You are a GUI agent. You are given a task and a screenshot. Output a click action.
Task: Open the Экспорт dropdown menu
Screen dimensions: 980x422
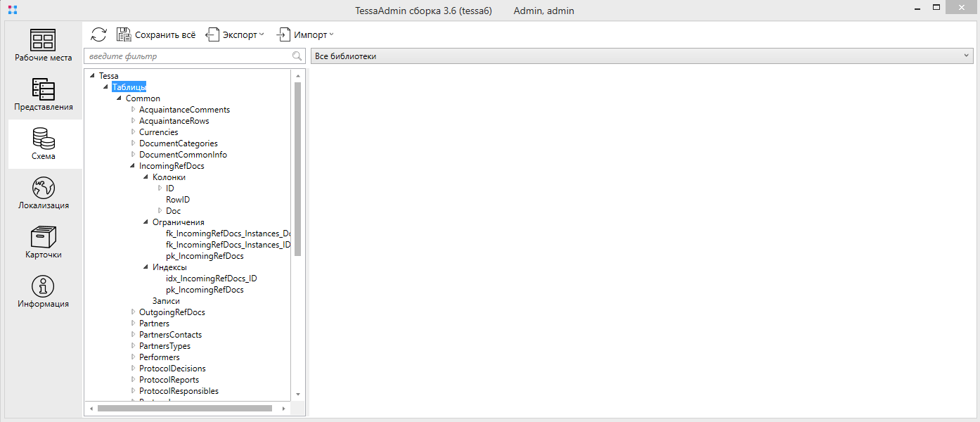(235, 34)
